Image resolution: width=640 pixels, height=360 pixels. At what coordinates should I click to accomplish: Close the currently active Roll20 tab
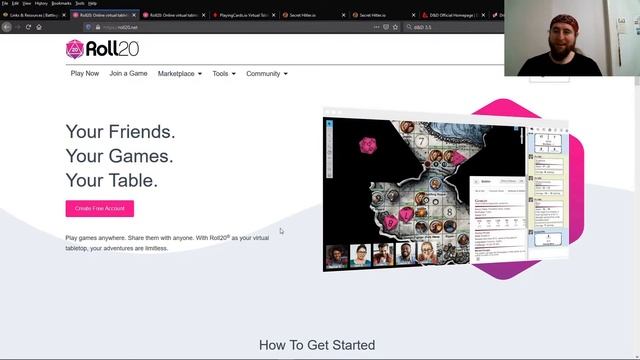point(134,15)
